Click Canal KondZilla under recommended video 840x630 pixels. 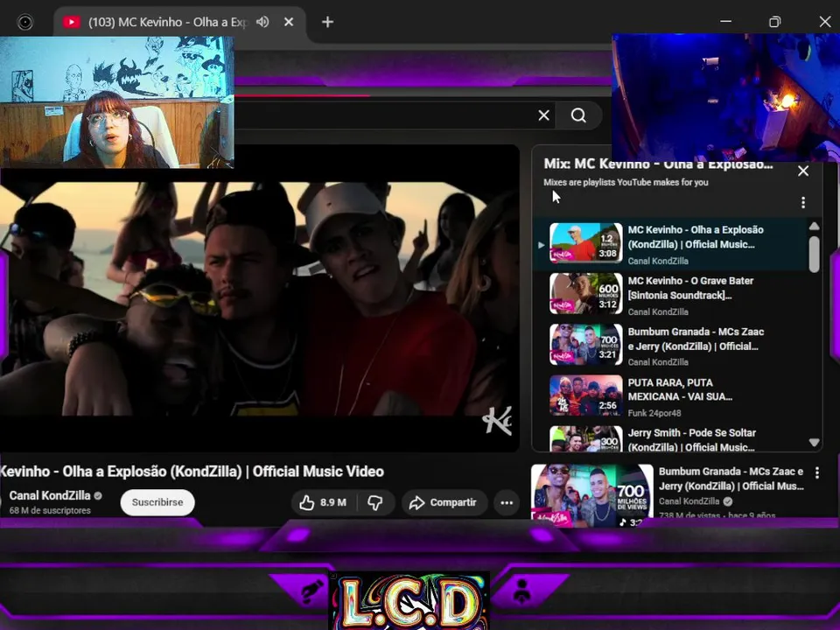(689, 501)
